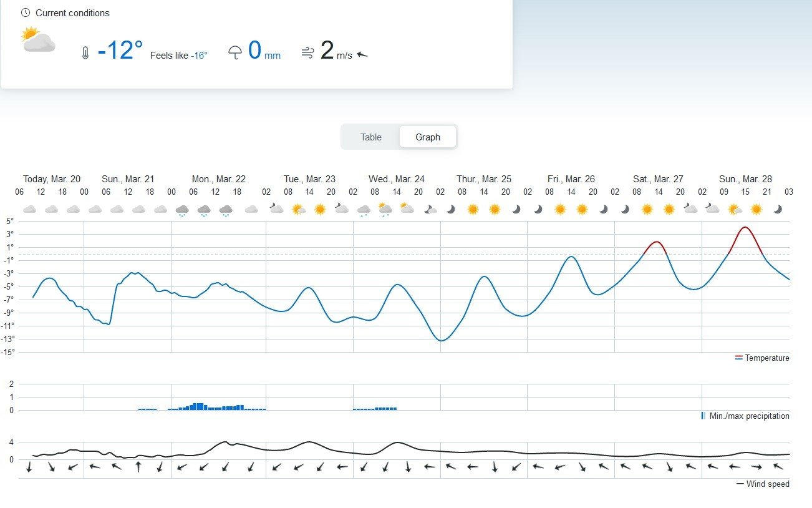Open the Today, Mar. 20 day header
The width and height of the screenshot is (812, 508).
[x=52, y=179]
